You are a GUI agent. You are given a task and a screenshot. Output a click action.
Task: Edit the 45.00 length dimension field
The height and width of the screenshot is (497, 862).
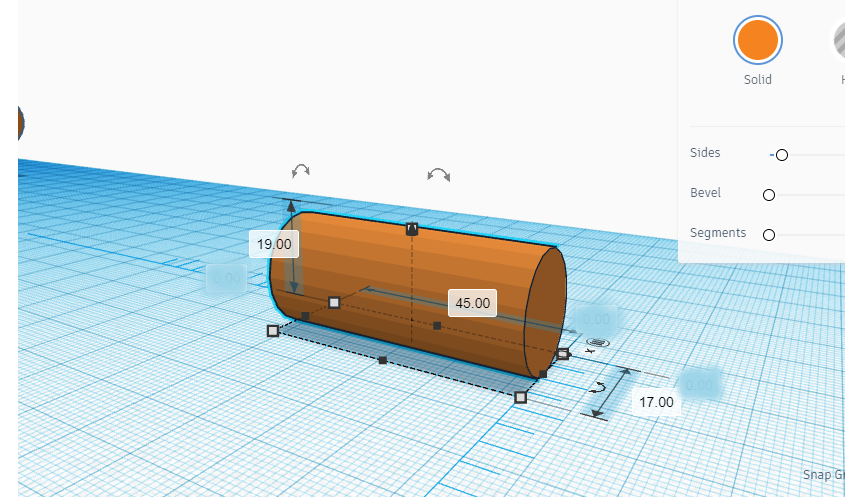click(472, 303)
